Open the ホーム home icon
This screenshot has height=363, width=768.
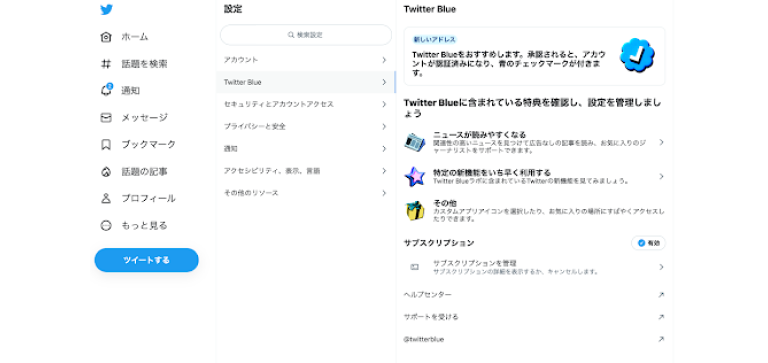point(106,37)
